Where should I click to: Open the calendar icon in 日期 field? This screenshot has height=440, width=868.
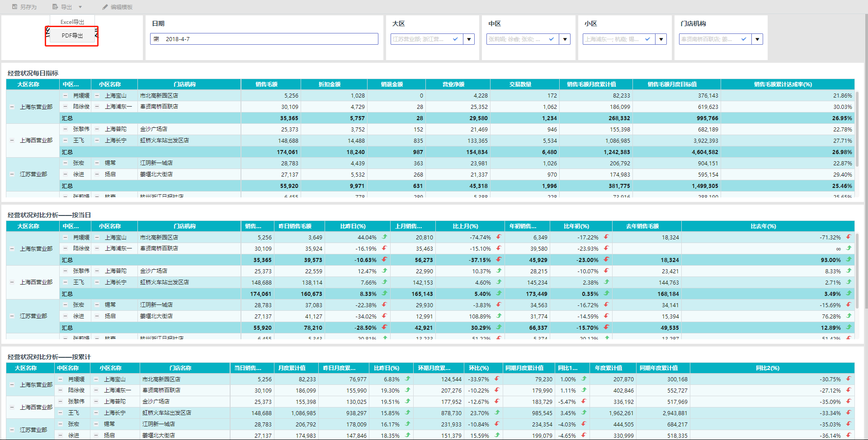156,39
